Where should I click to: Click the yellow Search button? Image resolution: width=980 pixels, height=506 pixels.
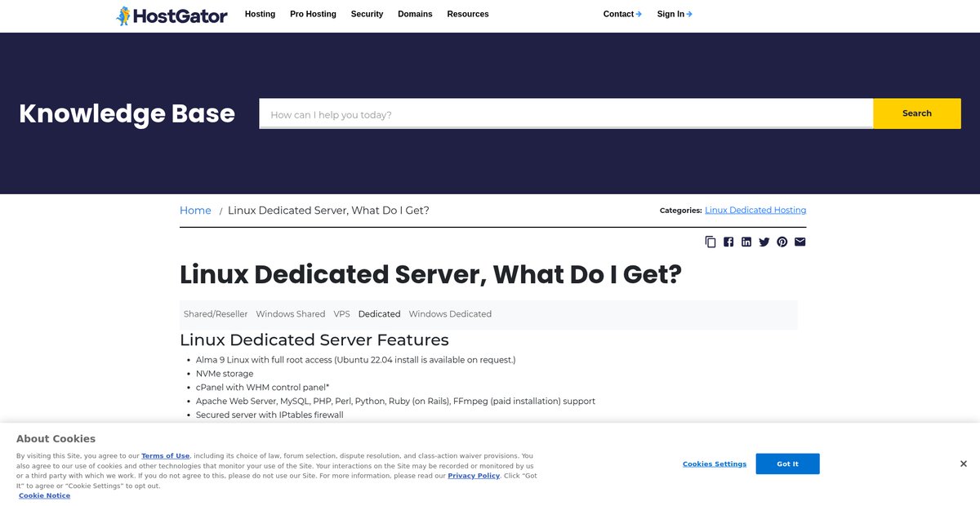[x=917, y=113]
